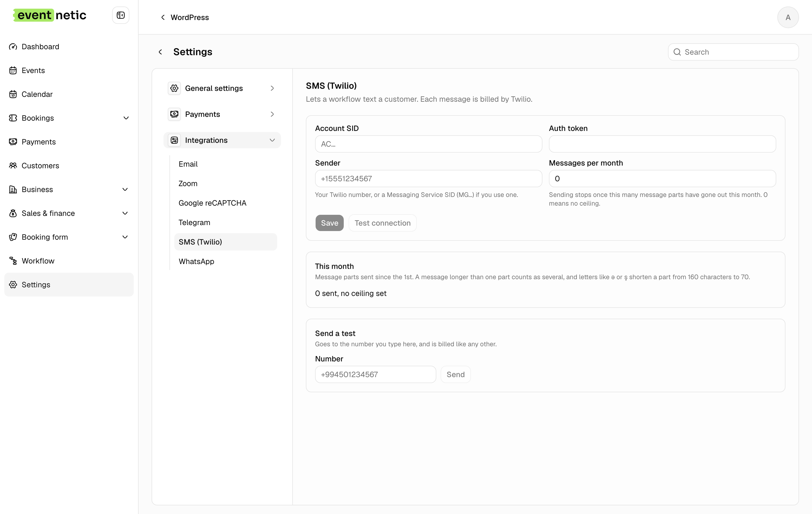Open the Workflow page

pos(69,261)
